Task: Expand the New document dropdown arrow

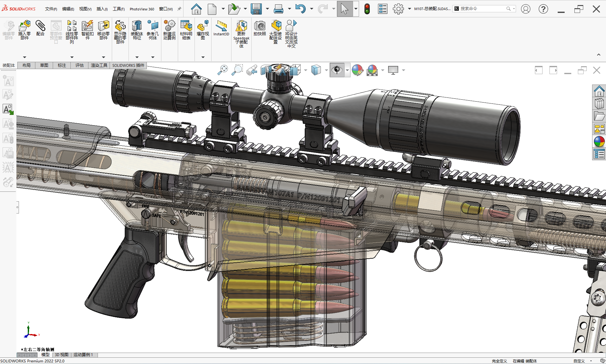Action: (223, 9)
